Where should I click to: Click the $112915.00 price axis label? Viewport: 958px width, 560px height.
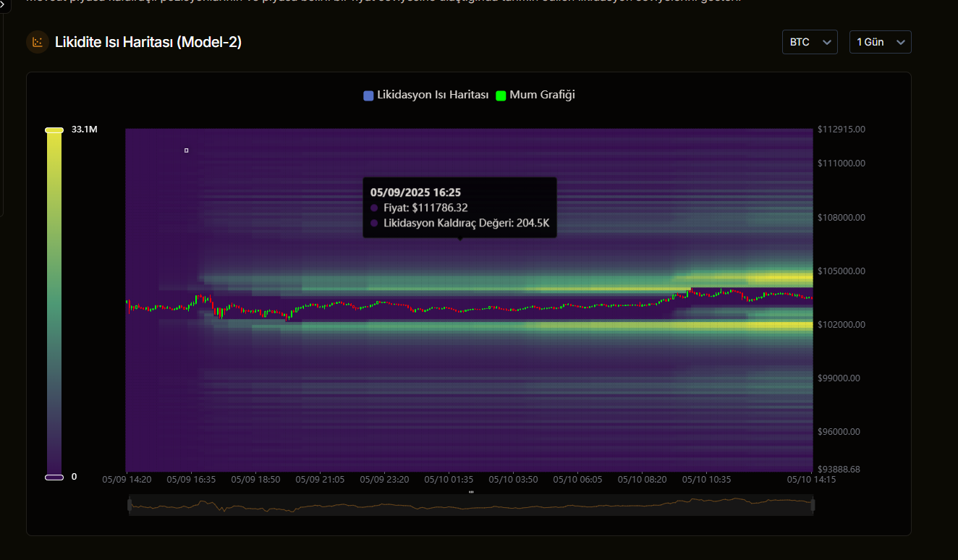click(x=842, y=130)
